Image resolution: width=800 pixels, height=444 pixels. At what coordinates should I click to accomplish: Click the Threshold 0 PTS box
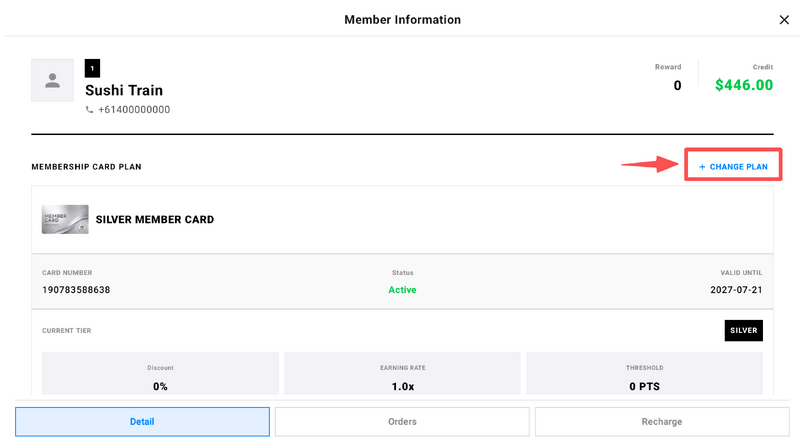(x=644, y=373)
